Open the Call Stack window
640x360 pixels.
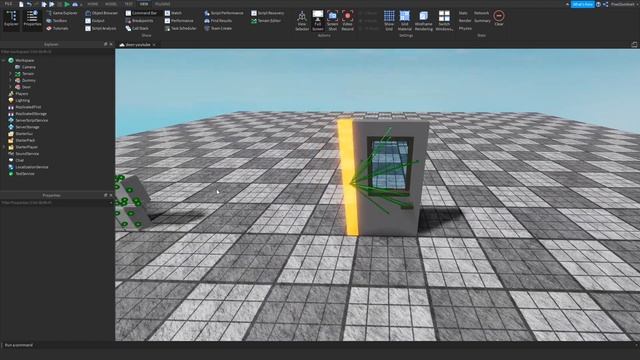tap(137, 29)
